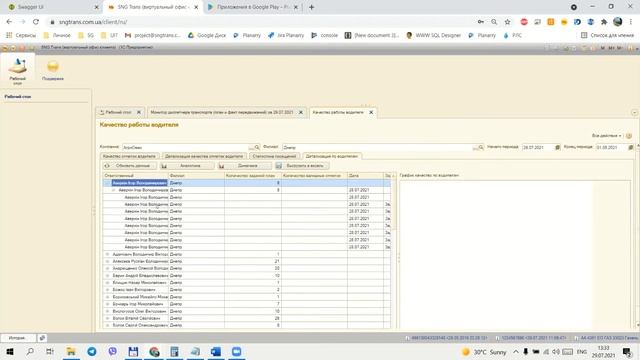Open the Jira Planarry bookmark
The image size is (640, 360).
pyautogui.click(x=286, y=36)
